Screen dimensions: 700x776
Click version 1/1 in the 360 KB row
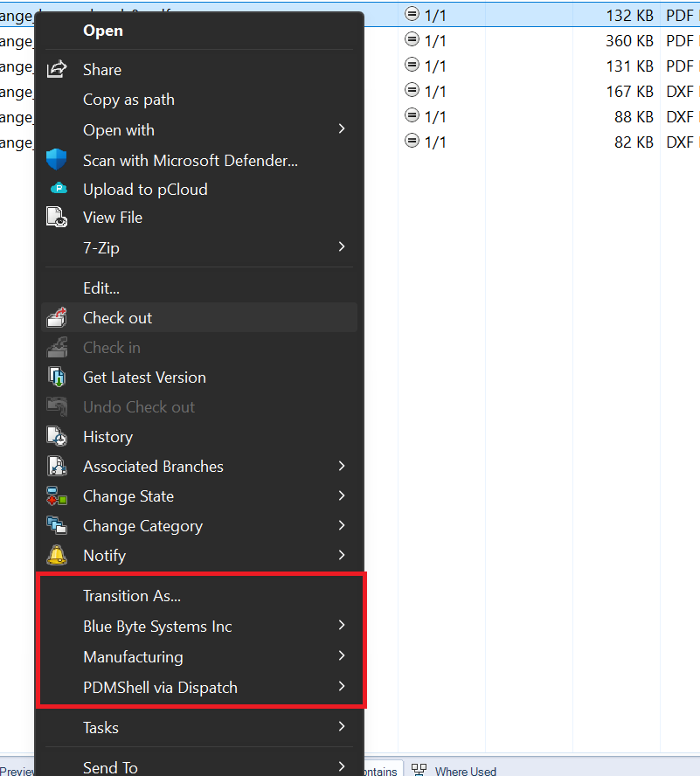[x=435, y=40]
